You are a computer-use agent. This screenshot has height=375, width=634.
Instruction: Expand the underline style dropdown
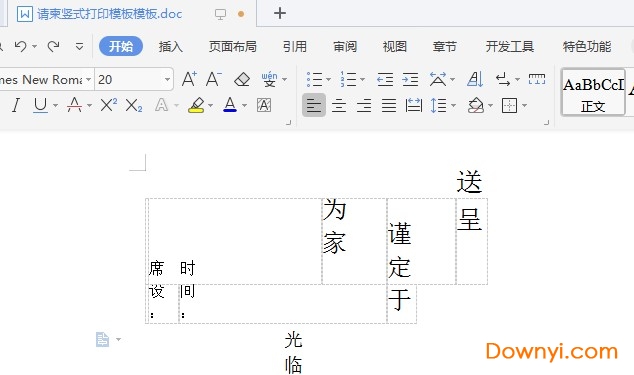[55, 106]
